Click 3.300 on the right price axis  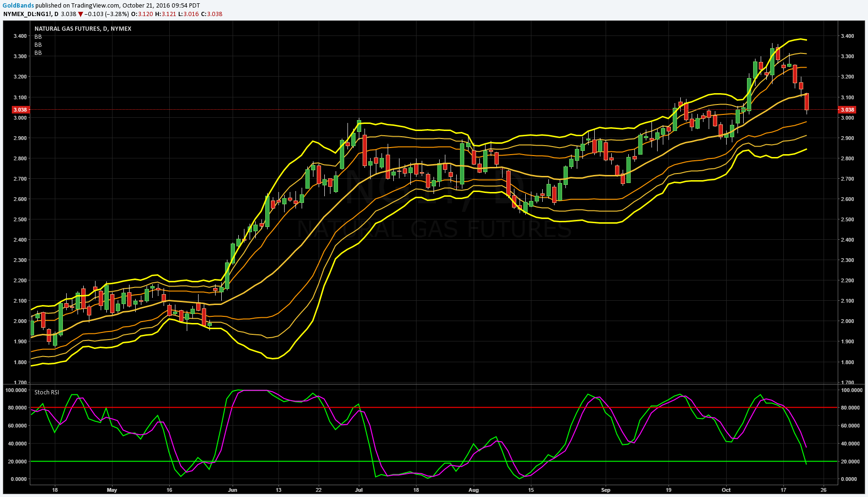point(847,56)
